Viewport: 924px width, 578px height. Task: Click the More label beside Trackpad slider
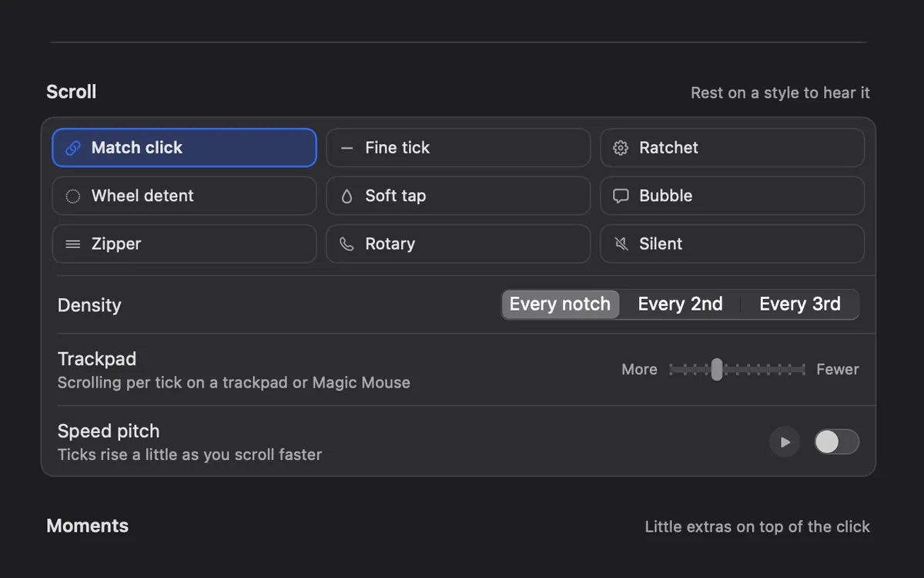[639, 369]
